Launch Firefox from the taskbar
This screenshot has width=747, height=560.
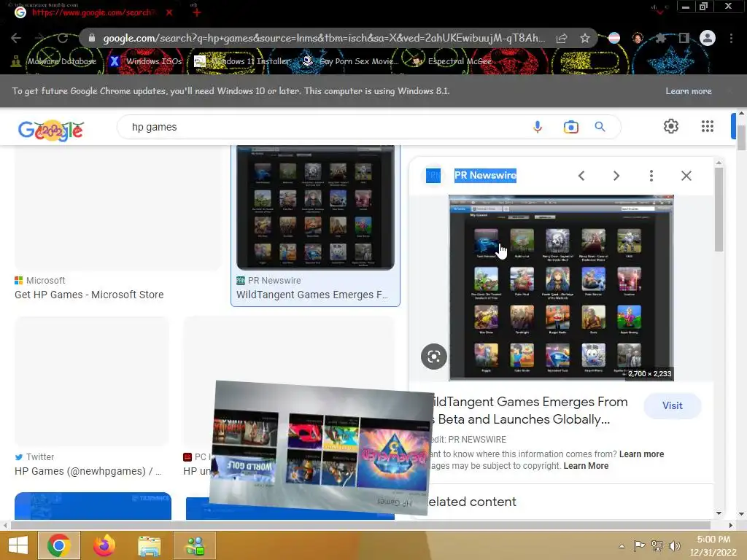tap(104, 545)
